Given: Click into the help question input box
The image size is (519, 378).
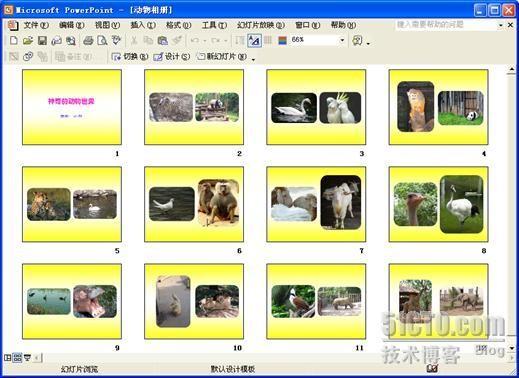Looking at the screenshot, I should (446, 25).
